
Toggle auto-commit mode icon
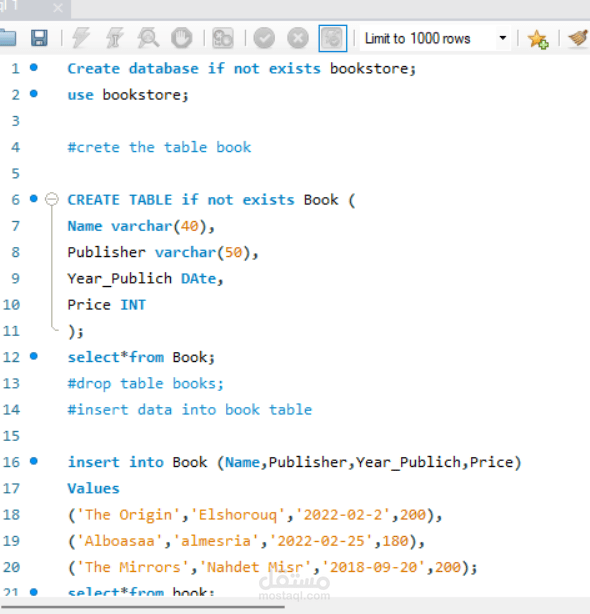[x=333, y=38]
